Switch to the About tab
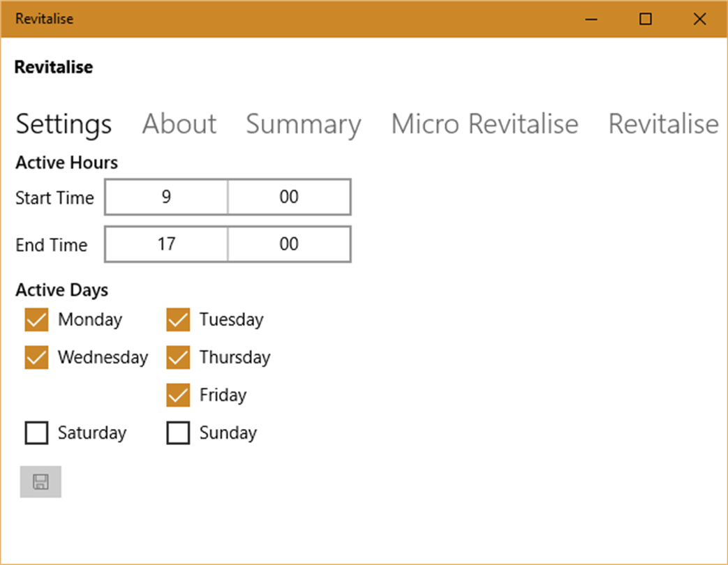Screen dimensions: 728x565 tap(179, 124)
